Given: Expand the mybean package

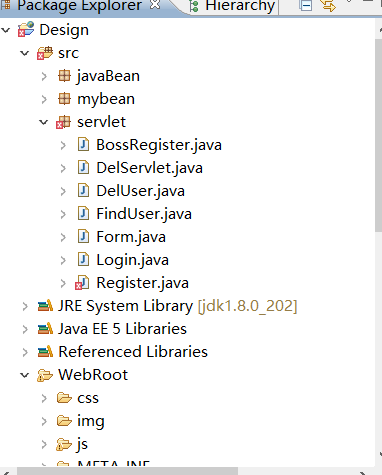Looking at the screenshot, I should [x=44, y=99].
